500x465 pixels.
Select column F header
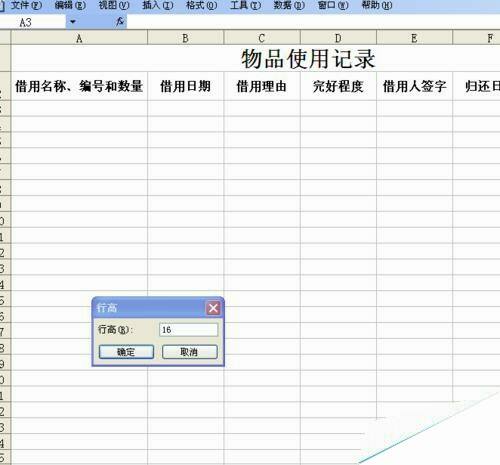point(477,38)
